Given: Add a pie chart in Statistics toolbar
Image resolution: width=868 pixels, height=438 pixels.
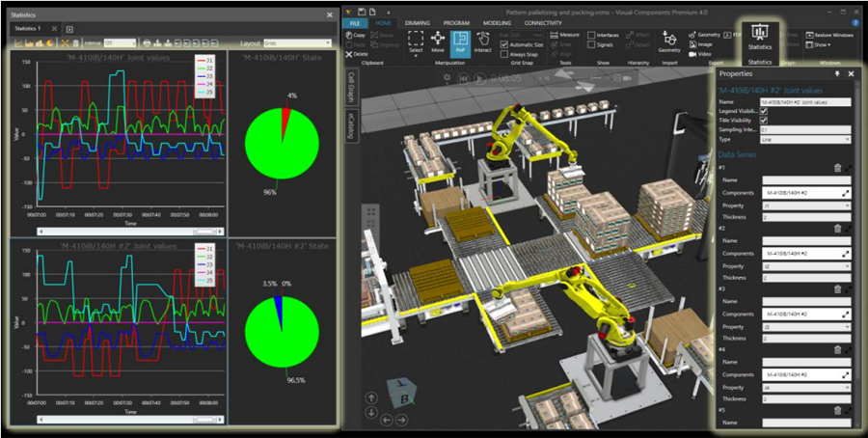Looking at the screenshot, I should point(50,43).
